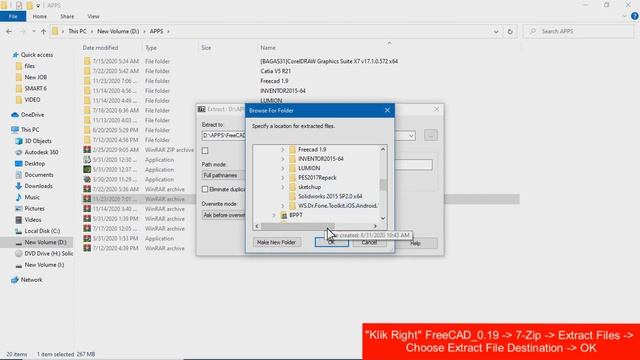Open the Path mode Full pathnames dropdown
The image size is (640, 360).
pos(224,176)
